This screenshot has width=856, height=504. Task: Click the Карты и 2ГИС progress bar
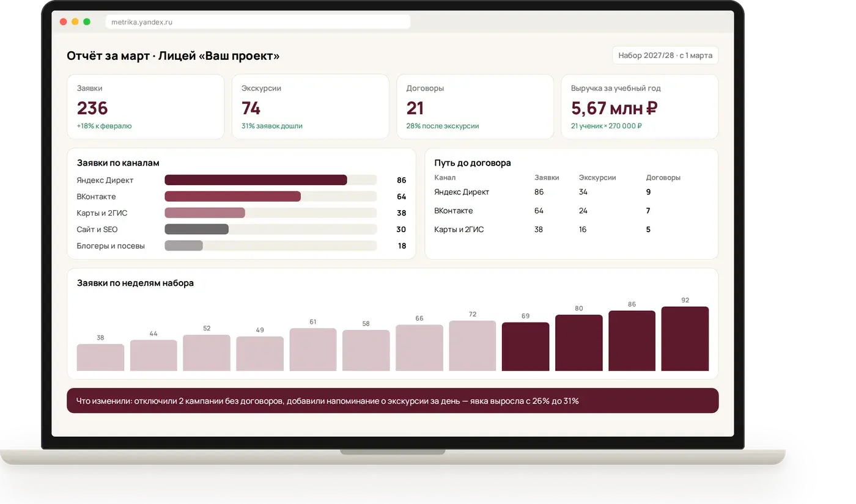271,213
